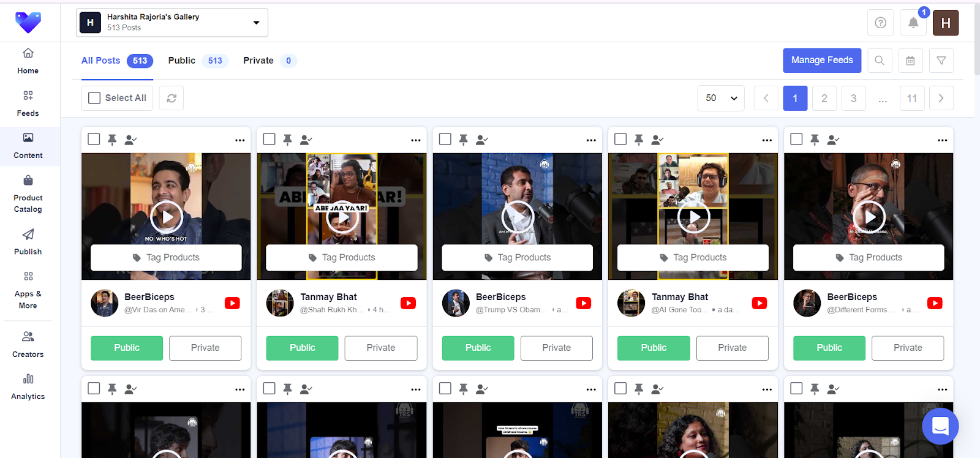This screenshot has height=458, width=980.
Task: Click user-check icon on Trump VS Obama post
Action: click(482, 140)
